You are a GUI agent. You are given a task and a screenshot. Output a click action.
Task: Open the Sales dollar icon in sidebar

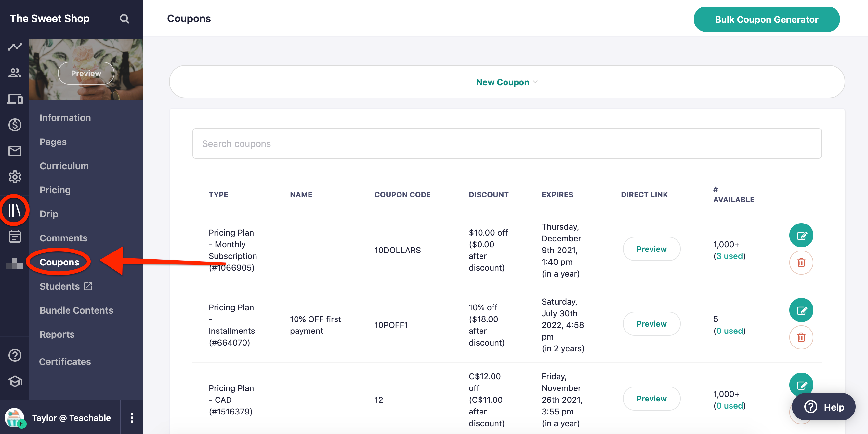(15, 125)
